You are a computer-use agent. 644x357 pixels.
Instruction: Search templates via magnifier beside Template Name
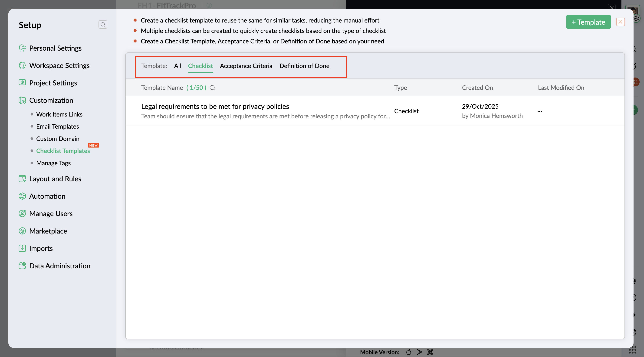pyautogui.click(x=212, y=88)
